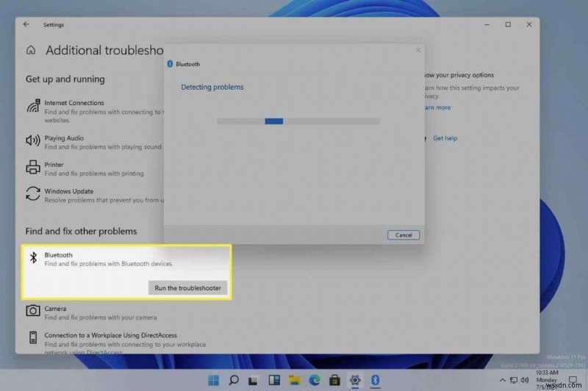Launch Microsoft Edge from the taskbar
Viewport: 588px width, 391px height.
click(x=315, y=380)
